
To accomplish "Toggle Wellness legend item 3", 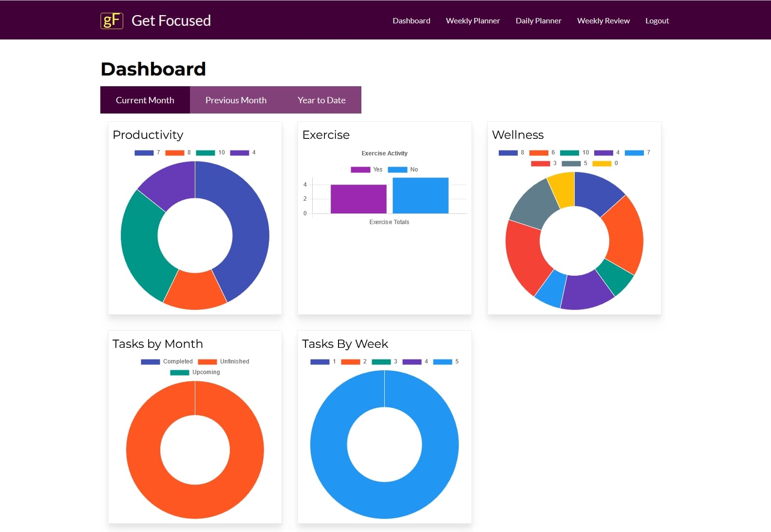I will [544, 163].
